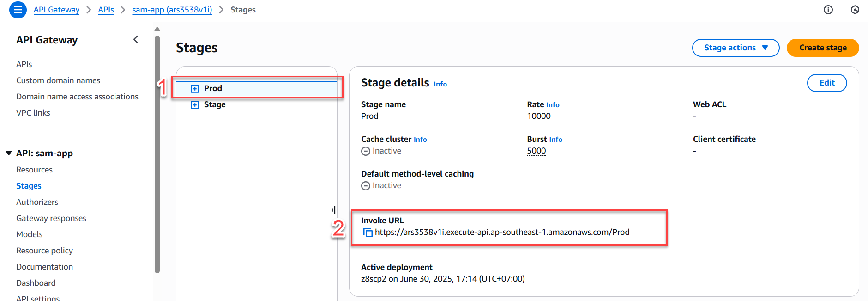Screen dimensions: 868x301
Task: Open Custom domain names in sidebar
Action: (x=58, y=80)
